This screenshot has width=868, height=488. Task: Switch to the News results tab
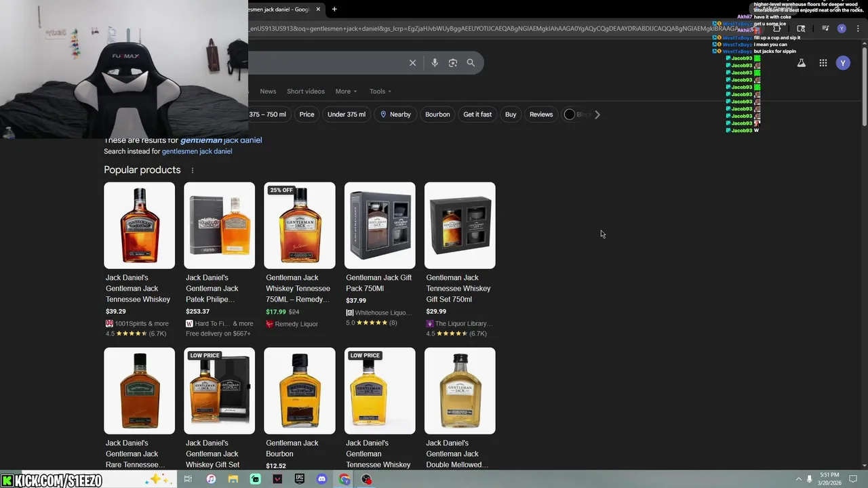coord(268,91)
